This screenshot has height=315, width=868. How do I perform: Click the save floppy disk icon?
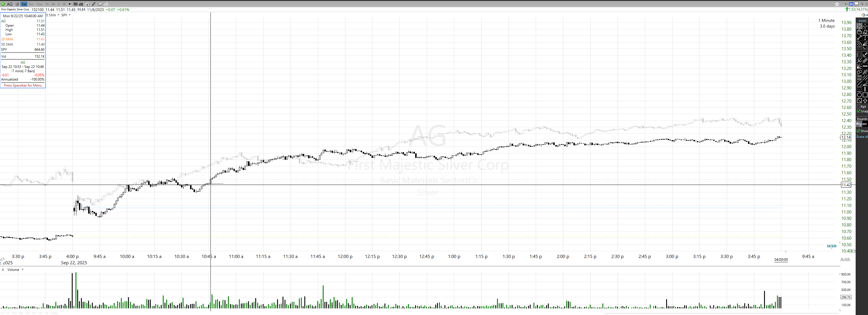pyautogui.click(x=857, y=4)
